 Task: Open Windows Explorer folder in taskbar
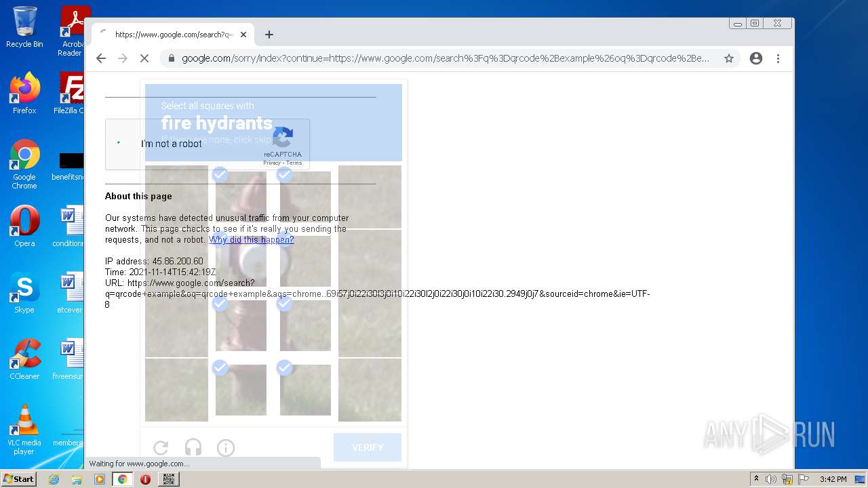[77, 479]
